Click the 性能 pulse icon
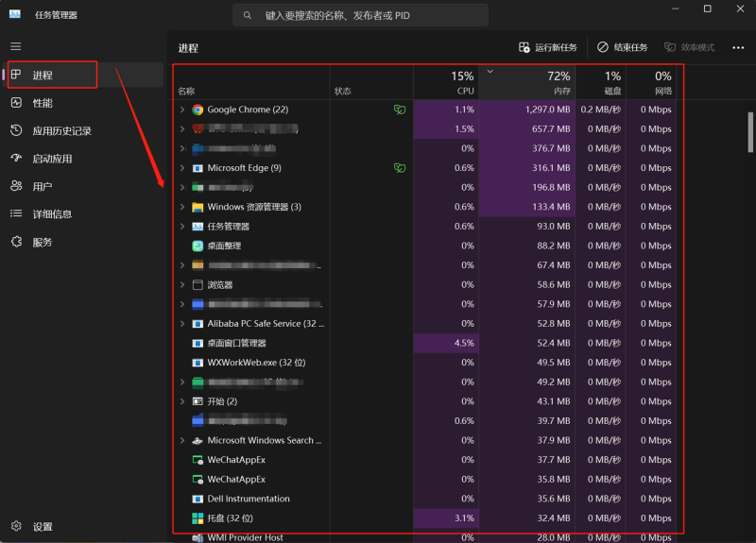 pos(16,103)
